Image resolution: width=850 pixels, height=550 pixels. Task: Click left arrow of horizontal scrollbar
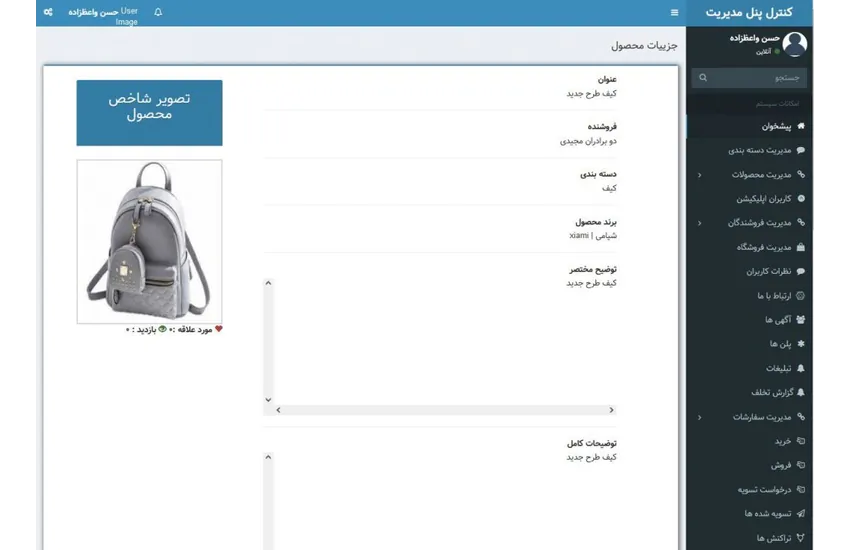[278, 410]
